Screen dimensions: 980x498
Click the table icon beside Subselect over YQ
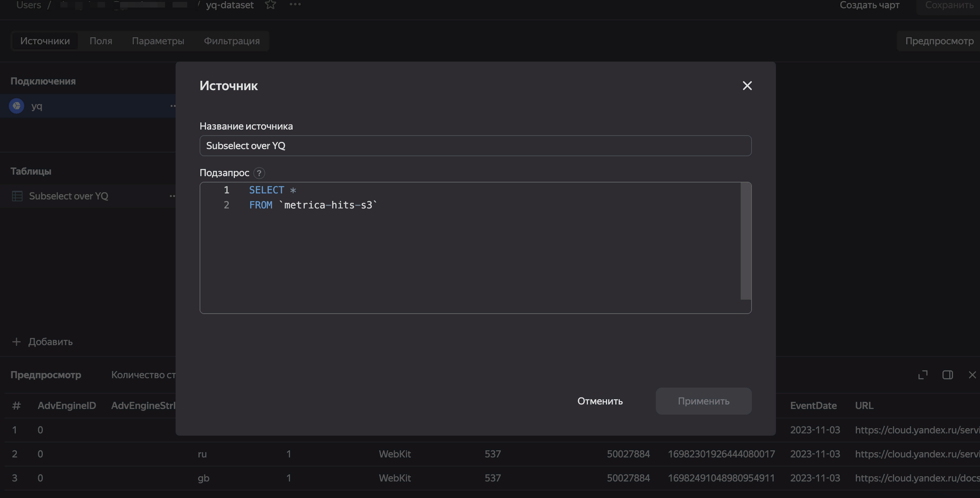(17, 196)
